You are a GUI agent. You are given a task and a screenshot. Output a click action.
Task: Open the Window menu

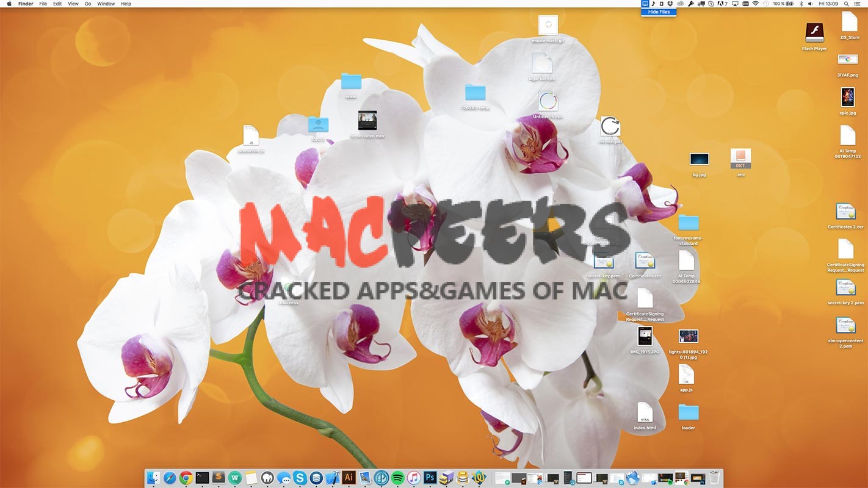[x=106, y=4]
